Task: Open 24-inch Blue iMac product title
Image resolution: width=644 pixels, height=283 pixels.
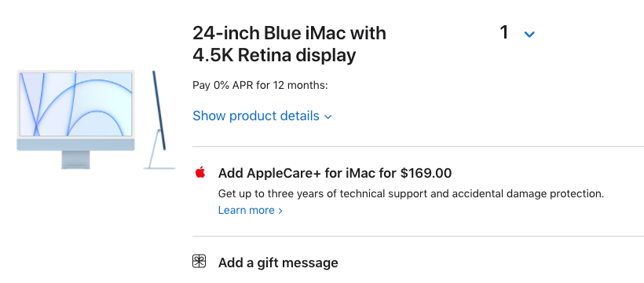Action: coord(289,44)
